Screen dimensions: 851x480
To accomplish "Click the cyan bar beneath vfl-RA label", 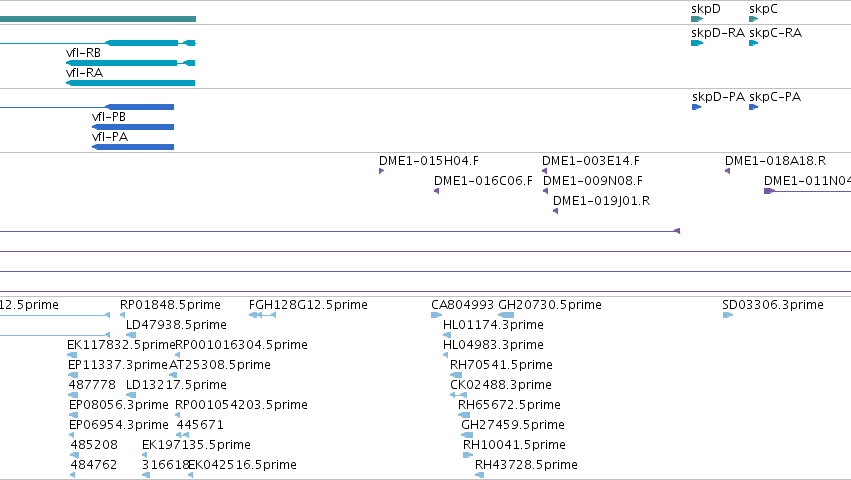I will tap(130, 83).
